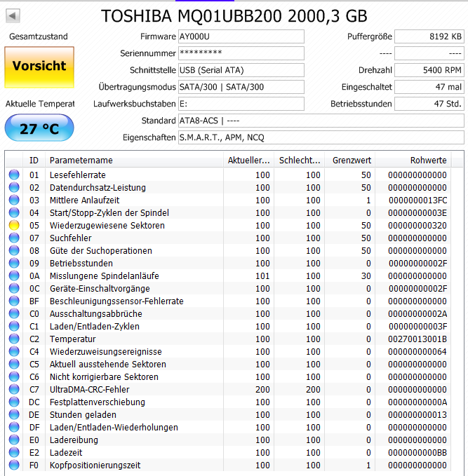Click raw value 0000000013FC
Image resolution: width=468 pixels, height=476 pixels.
(417, 200)
